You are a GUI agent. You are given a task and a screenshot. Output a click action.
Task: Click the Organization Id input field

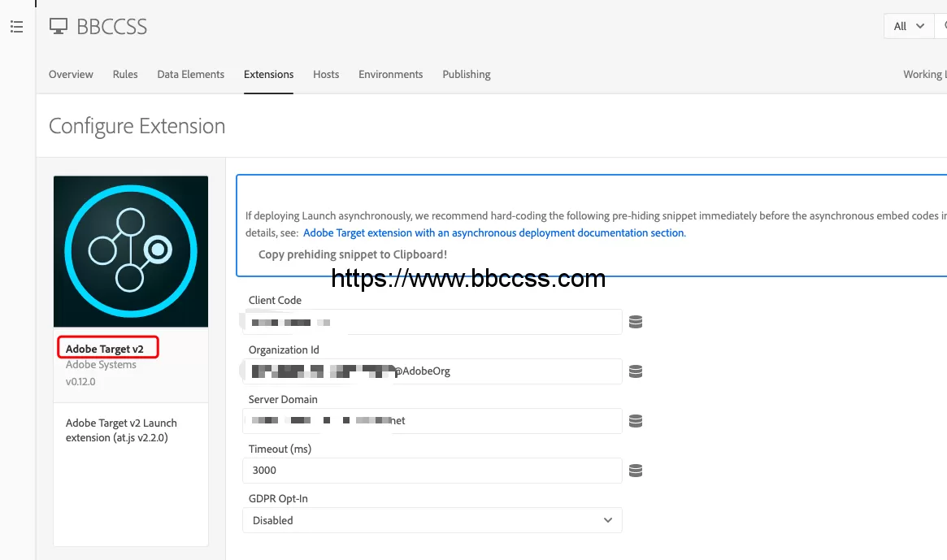432,371
